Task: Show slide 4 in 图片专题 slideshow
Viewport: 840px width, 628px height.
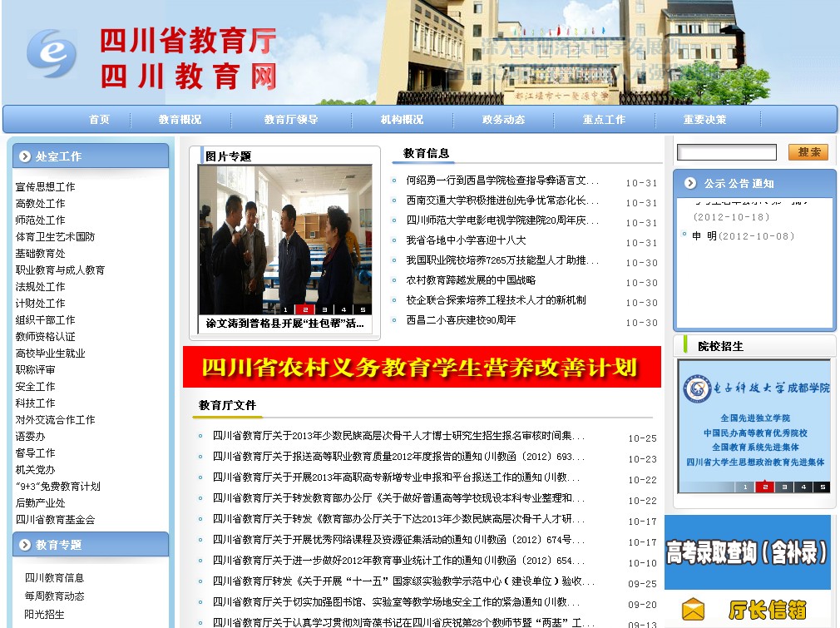Action: (x=344, y=309)
